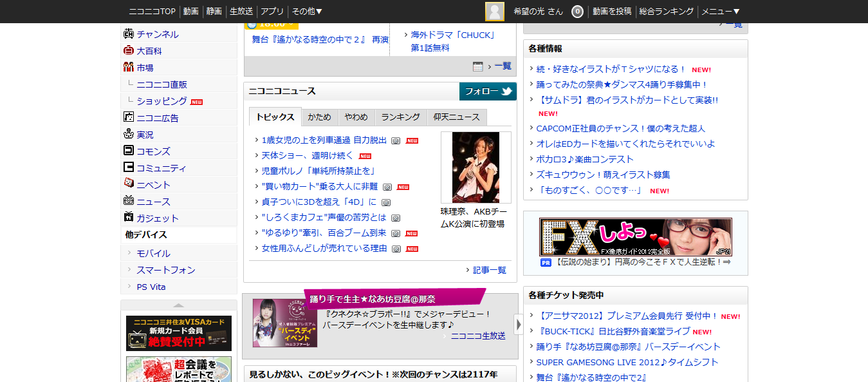Click the user avatar in top bar
The width and height of the screenshot is (868, 382).
495,12
